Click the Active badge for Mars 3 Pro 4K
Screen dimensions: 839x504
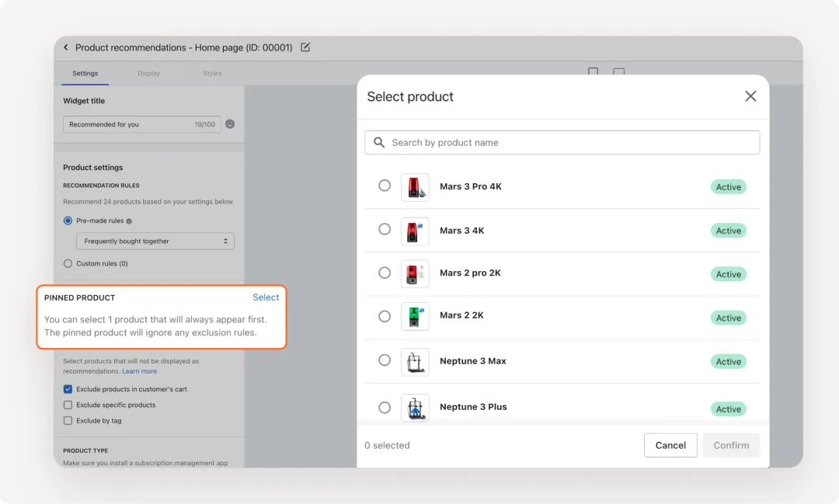pyautogui.click(x=728, y=186)
